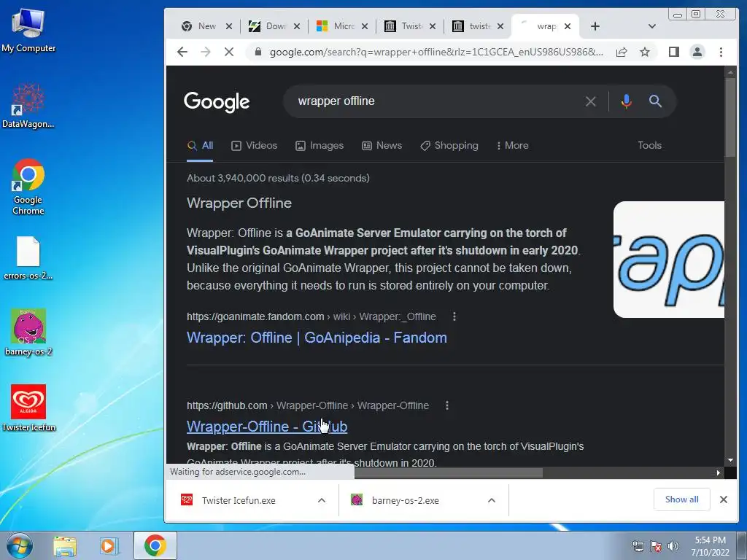Expand the More search filters

coord(513,146)
